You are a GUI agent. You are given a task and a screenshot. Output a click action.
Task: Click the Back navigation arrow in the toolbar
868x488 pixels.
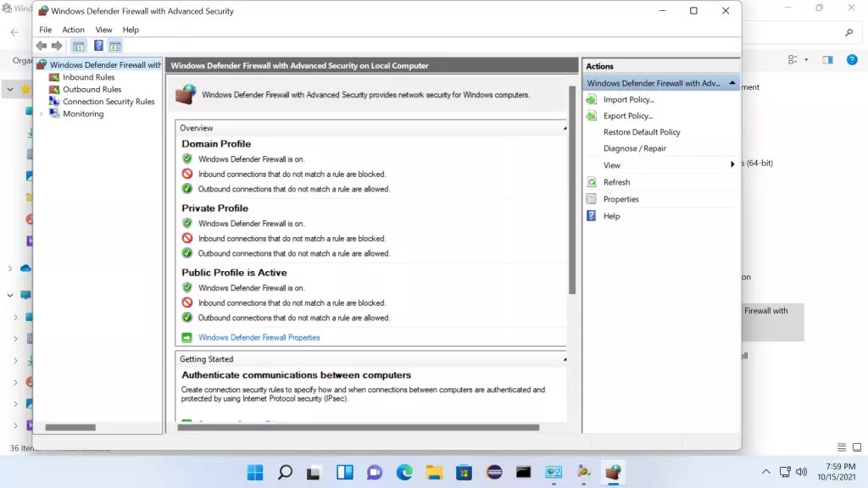pos(42,46)
